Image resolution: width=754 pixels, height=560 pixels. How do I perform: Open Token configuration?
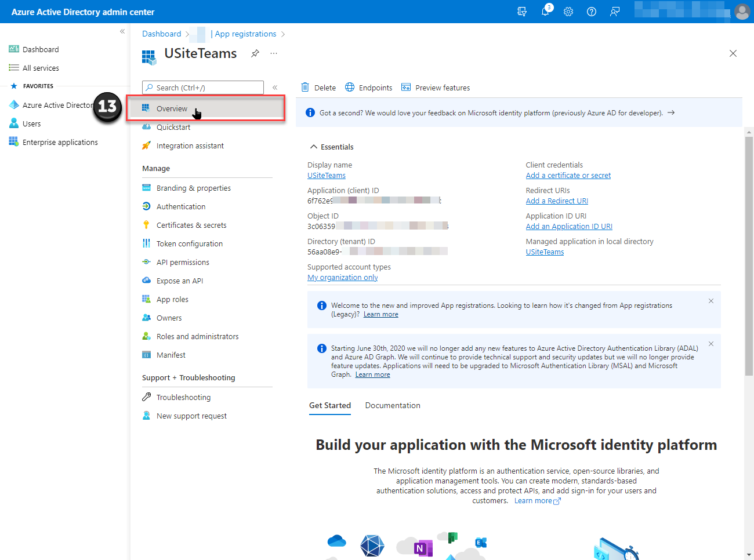click(182, 243)
